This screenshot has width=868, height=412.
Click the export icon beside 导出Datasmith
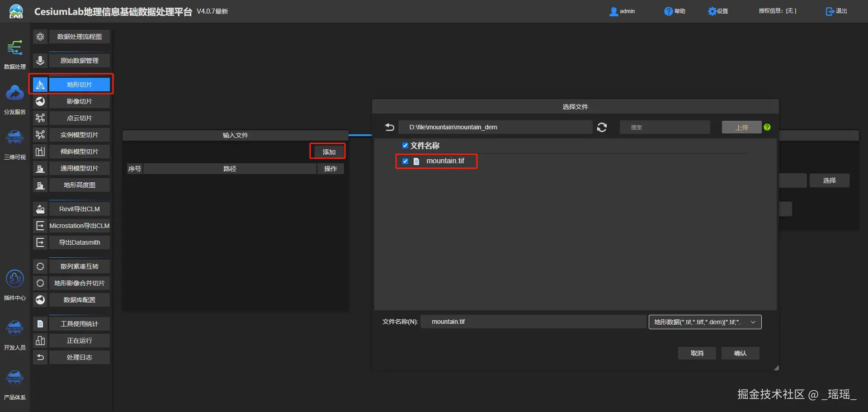coord(40,242)
